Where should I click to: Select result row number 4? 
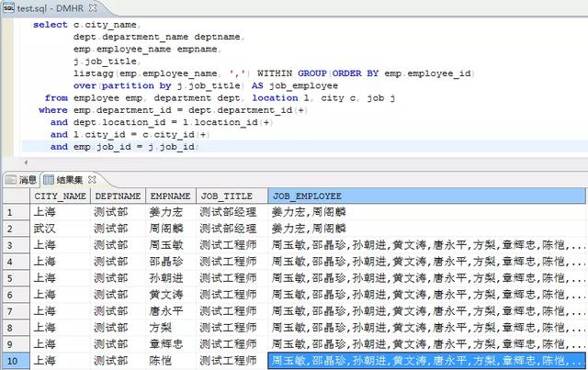click(x=17, y=262)
